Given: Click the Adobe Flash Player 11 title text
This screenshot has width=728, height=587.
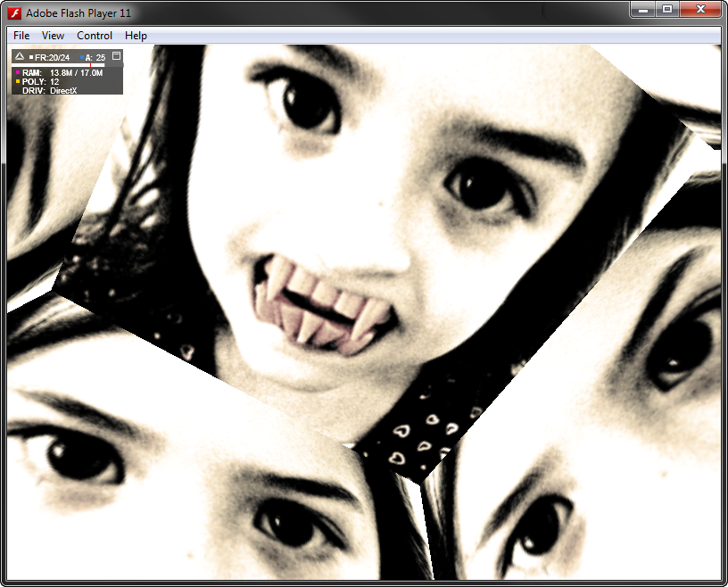Looking at the screenshot, I should click(x=79, y=13).
